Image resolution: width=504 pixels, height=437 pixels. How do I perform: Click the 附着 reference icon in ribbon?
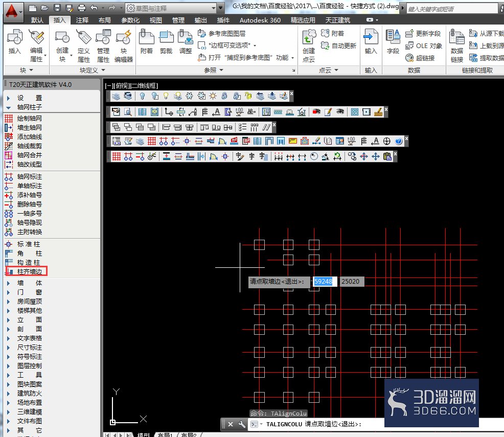pyautogui.click(x=147, y=42)
